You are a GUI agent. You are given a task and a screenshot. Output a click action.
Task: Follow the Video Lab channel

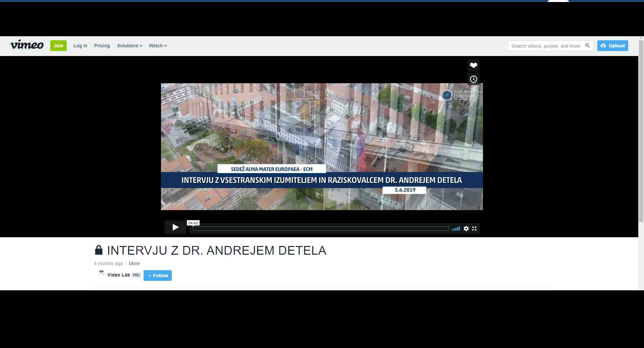(x=158, y=276)
